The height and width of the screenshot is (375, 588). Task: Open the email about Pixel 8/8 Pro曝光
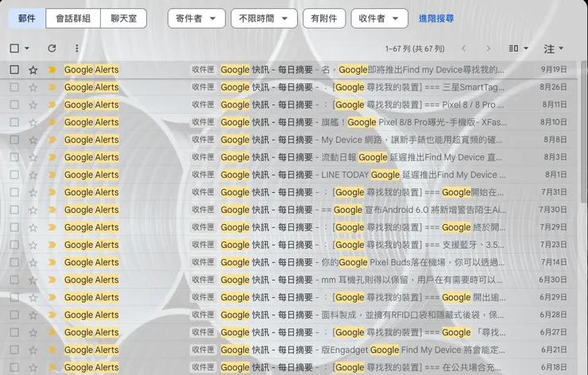288,122
